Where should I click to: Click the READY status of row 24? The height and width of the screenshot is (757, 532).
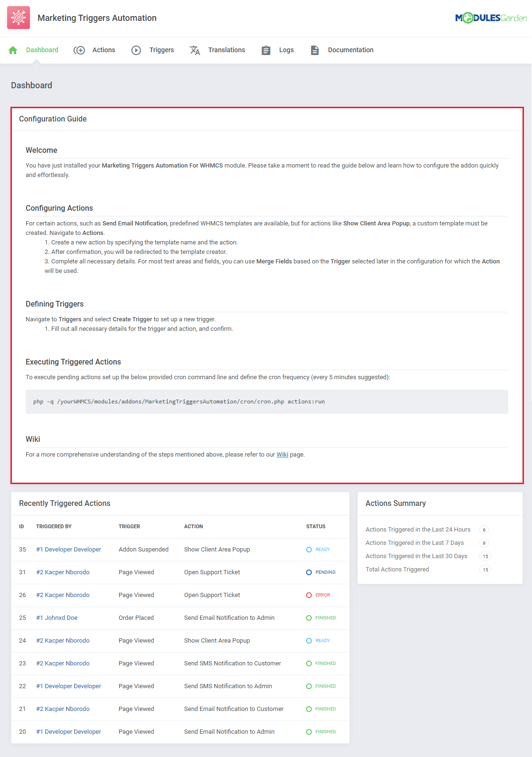318,640
